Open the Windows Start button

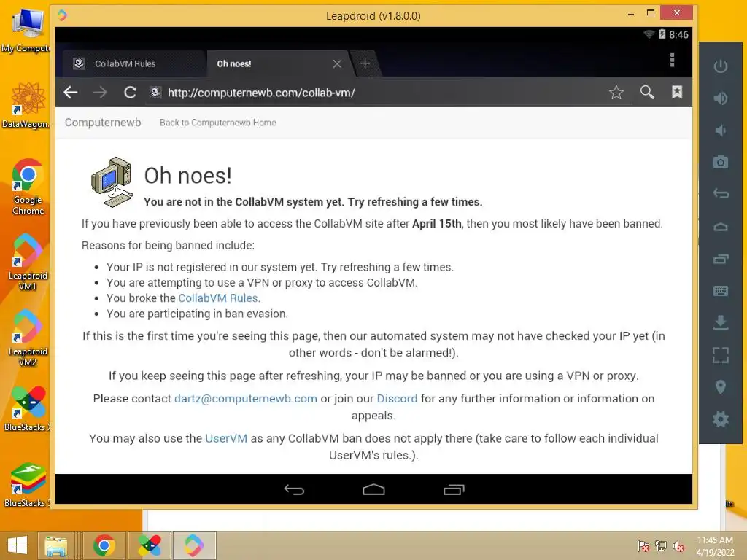click(18, 545)
